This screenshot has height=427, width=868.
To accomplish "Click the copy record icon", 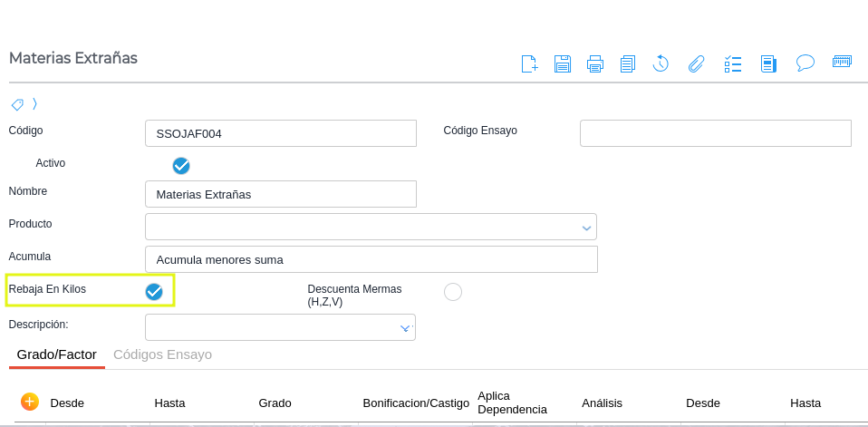I will point(628,63).
